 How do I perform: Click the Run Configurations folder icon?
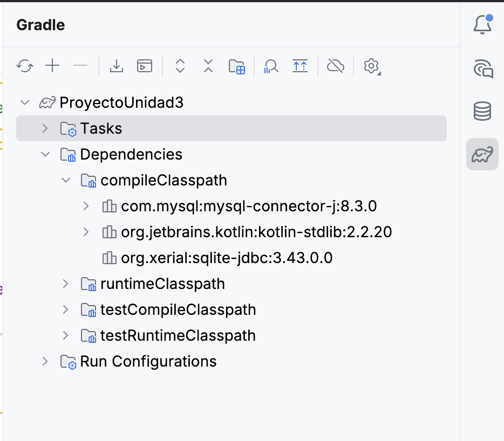[x=68, y=362]
